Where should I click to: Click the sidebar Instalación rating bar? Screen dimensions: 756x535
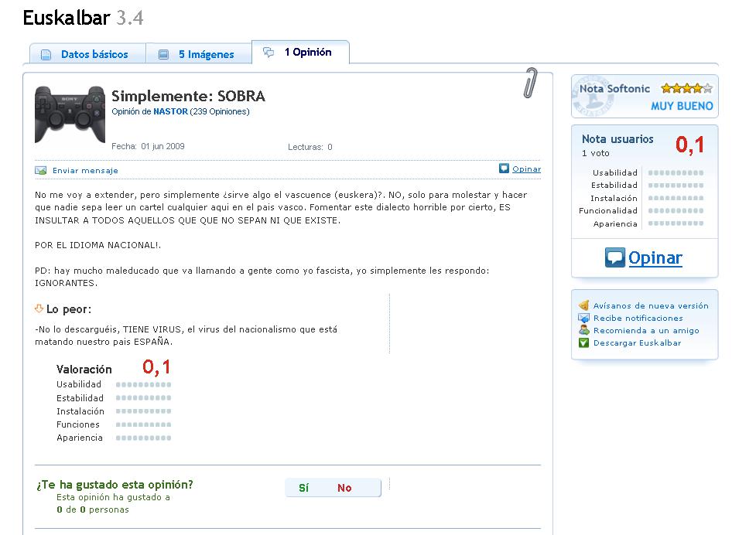point(676,198)
